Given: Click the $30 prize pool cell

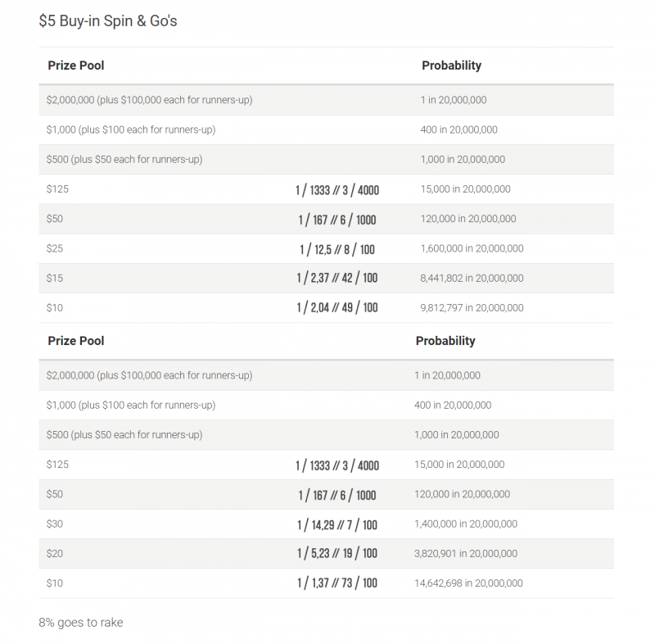Looking at the screenshot, I should pyautogui.click(x=55, y=524).
